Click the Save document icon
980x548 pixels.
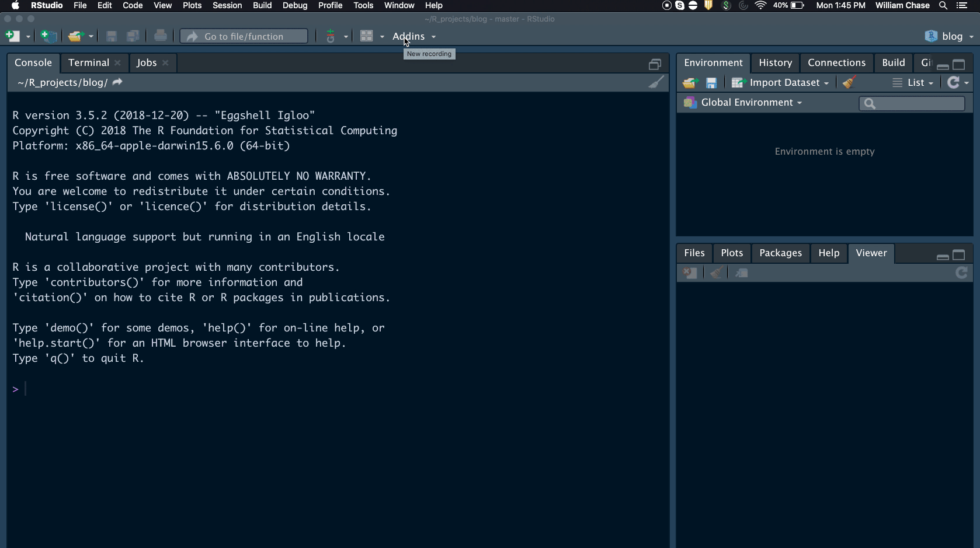112,36
